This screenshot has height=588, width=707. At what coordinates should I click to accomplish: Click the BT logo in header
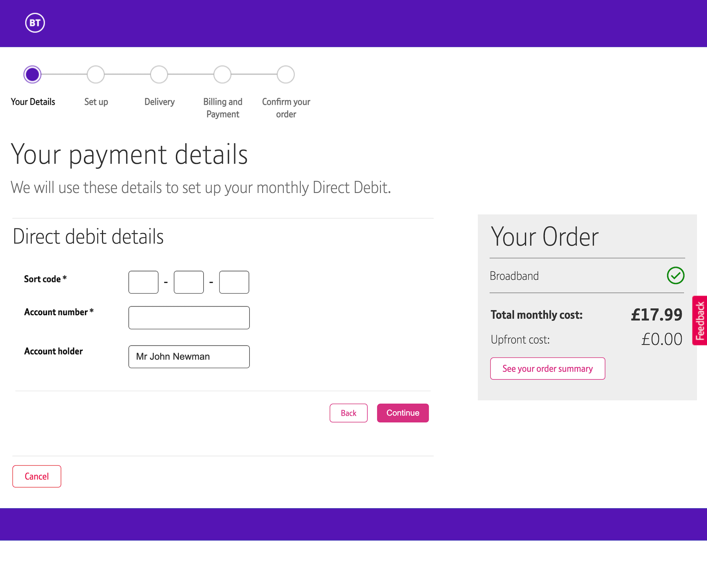[35, 23]
